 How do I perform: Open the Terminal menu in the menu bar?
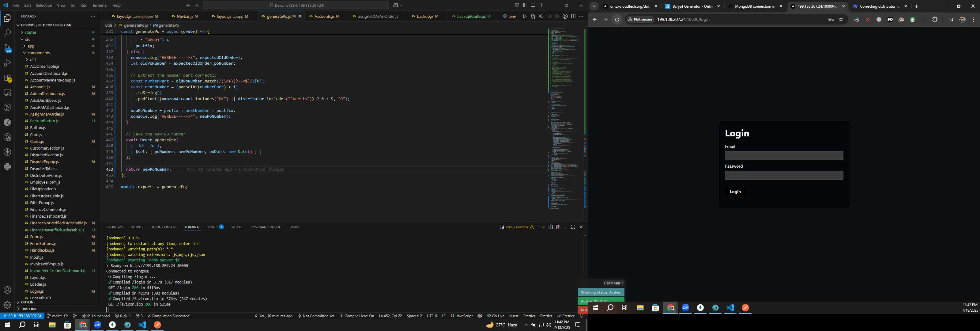point(100,5)
